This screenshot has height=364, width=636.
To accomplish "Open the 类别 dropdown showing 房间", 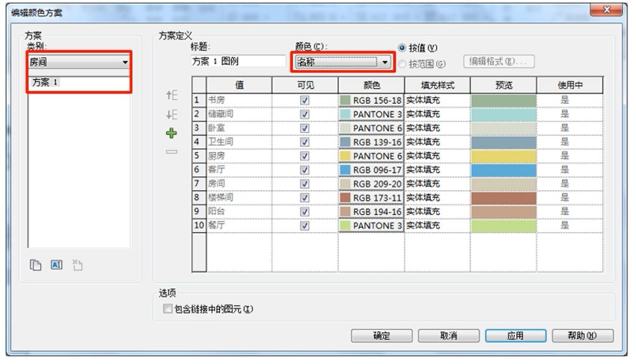I will click(x=79, y=62).
